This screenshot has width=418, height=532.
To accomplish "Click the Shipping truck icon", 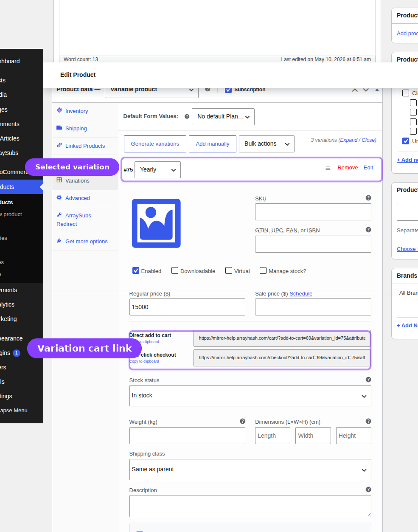I will 59,128.
